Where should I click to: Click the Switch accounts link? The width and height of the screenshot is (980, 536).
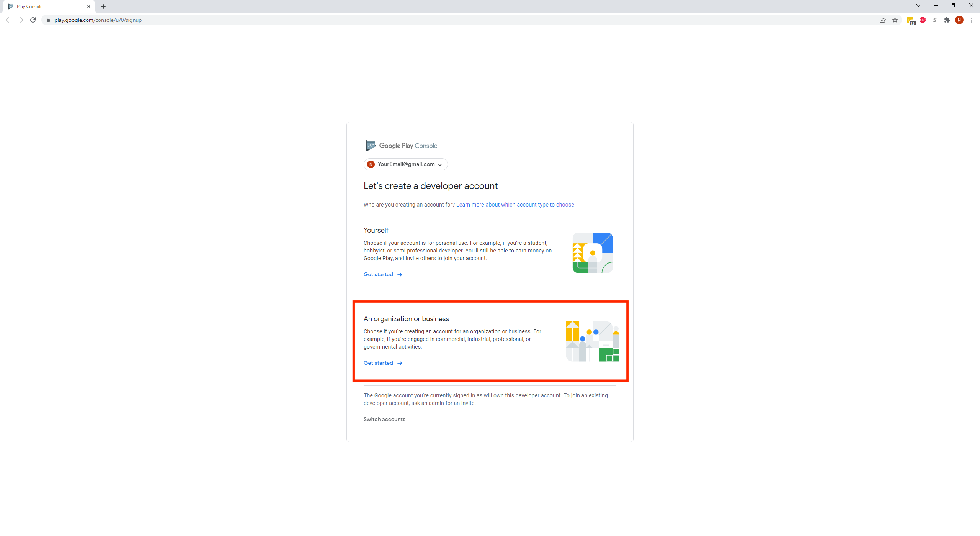(384, 419)
